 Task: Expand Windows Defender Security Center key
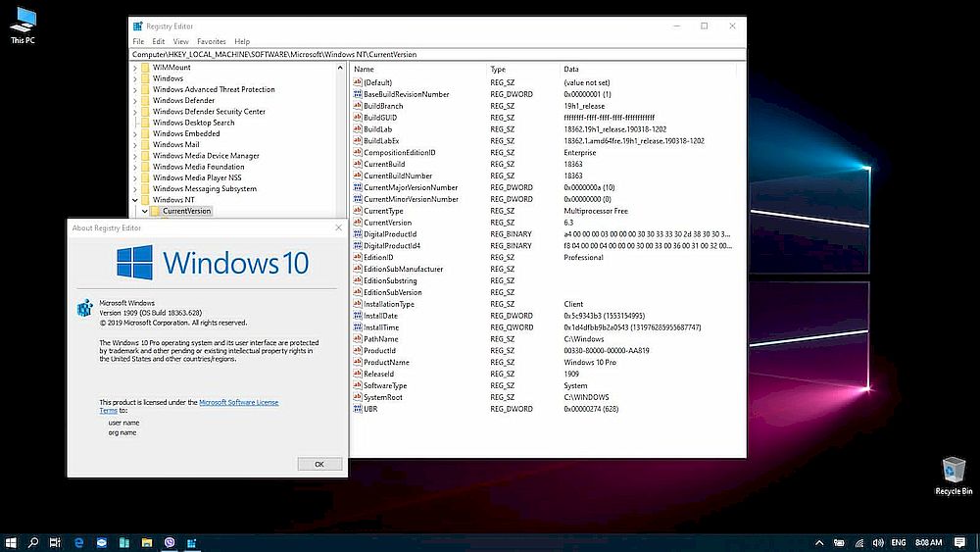pos(135,111)
